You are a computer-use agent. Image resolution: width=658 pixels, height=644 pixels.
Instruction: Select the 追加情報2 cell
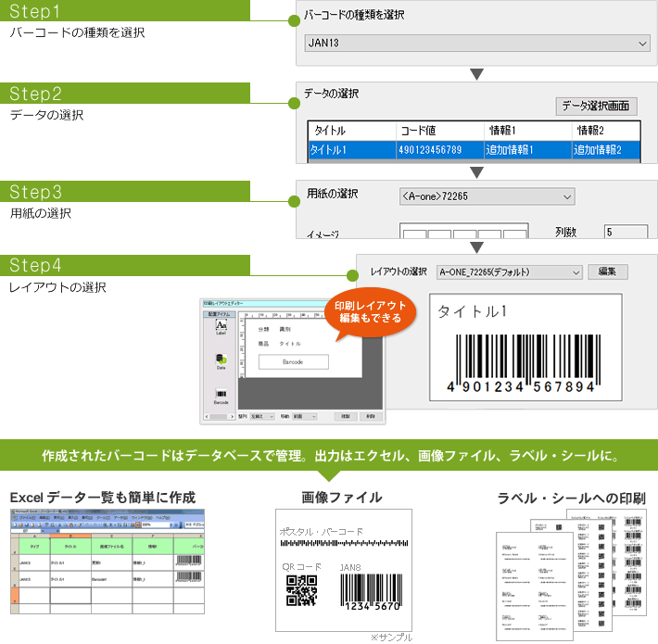pos(606,150)
